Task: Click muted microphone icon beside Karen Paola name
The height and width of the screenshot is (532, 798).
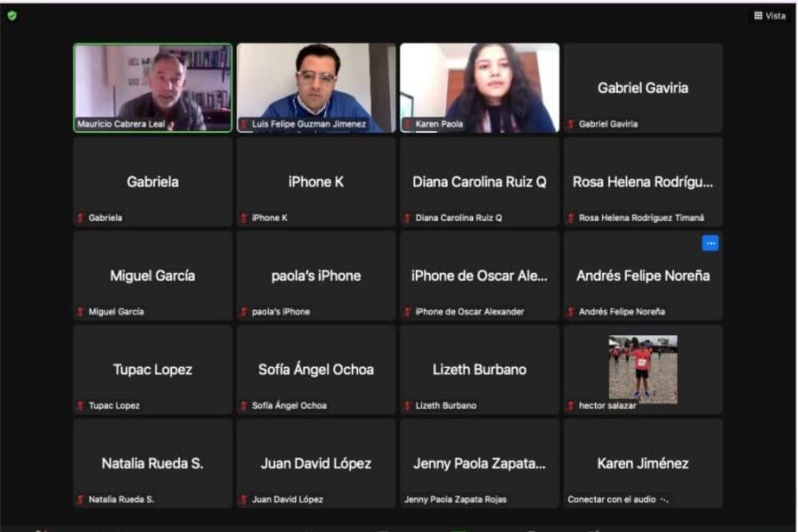Action: (x=408, y=124)
